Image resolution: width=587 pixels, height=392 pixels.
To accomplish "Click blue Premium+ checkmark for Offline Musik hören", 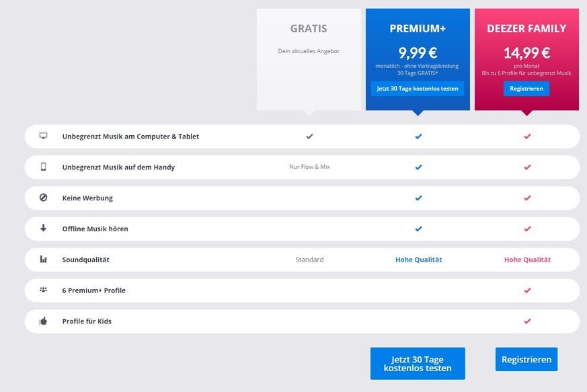I will (x=418, y=229).
